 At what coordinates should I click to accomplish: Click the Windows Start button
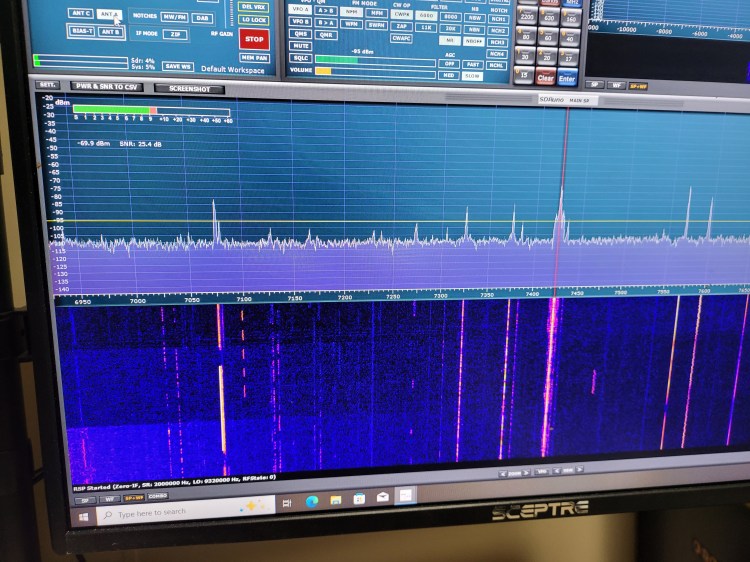84,517
